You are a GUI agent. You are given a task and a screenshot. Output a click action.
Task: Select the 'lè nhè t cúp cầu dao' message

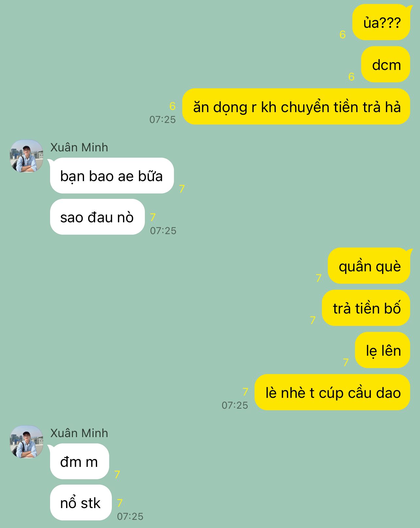click(x=332, y=392)
